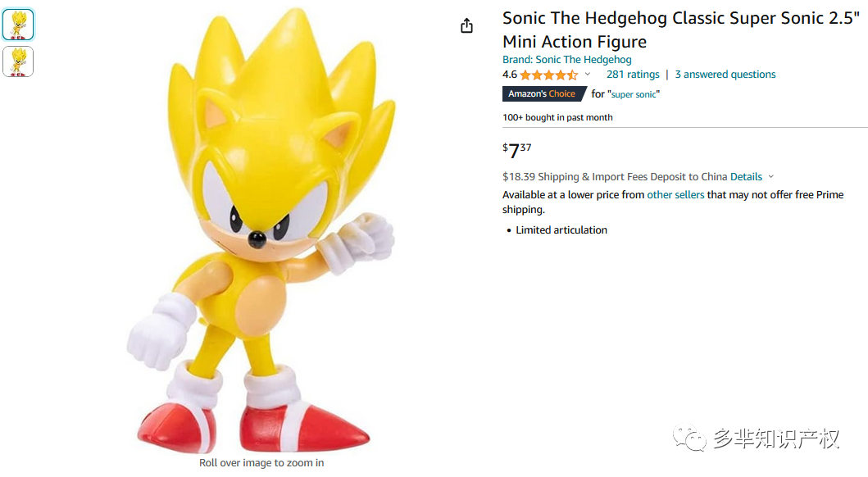Click the $7.37 price
This screenshot has height=477, width=868.
pyautogui.click(x=517, y=151)
